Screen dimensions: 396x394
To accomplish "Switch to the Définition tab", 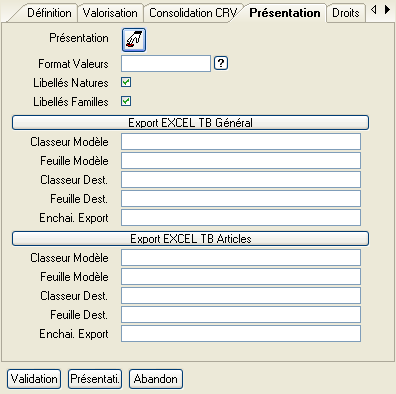I will point(49,13).
